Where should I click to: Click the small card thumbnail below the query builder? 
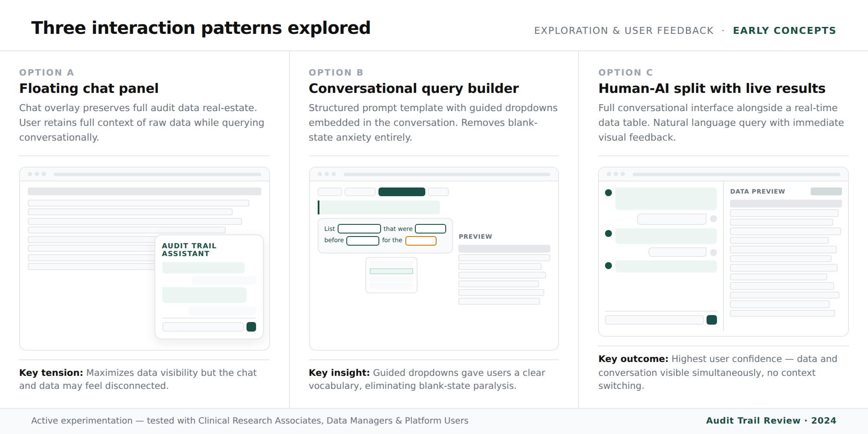coord(391,275)
